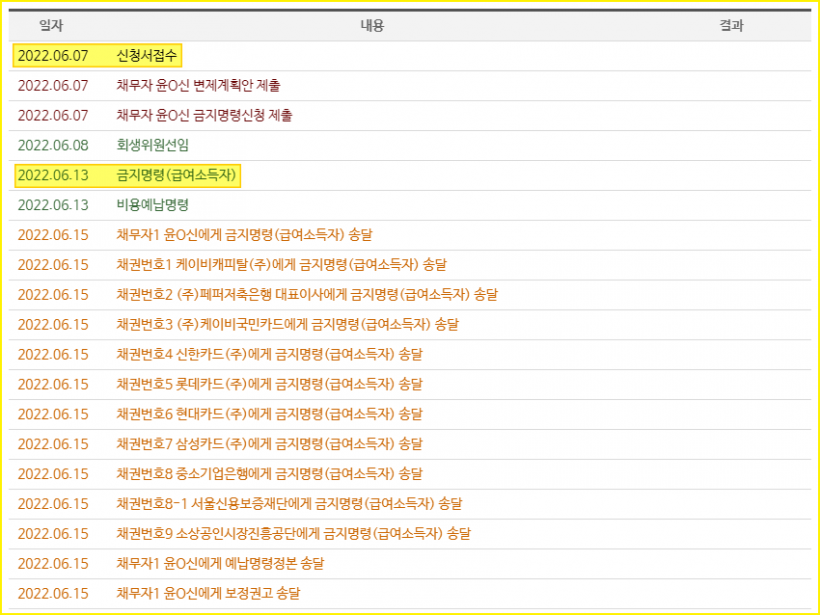Open 채무자 윤O신 금지명령신청 제출 entry
Image resolution: width=820 pixels, height=615 pixels.
click(x=204, y=115)
